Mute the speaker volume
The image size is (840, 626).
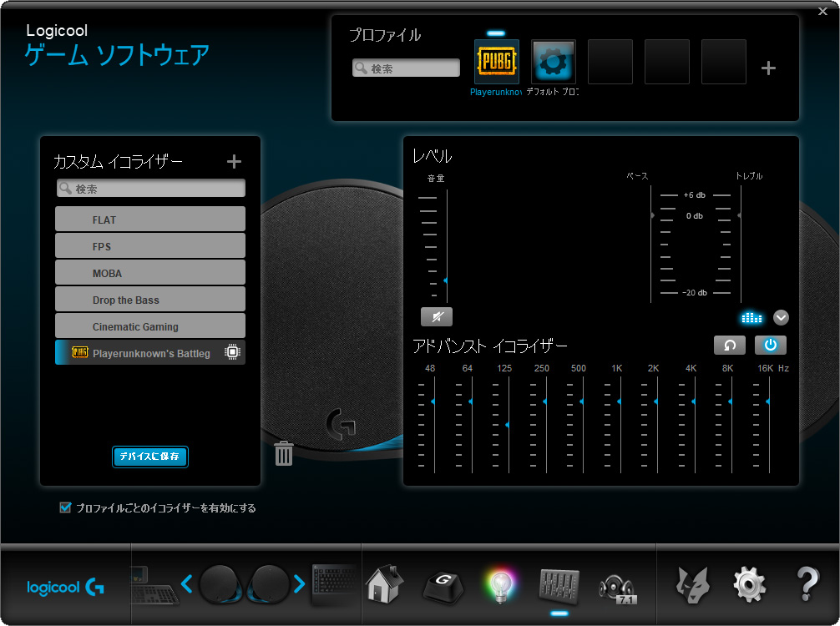point(437,316)
